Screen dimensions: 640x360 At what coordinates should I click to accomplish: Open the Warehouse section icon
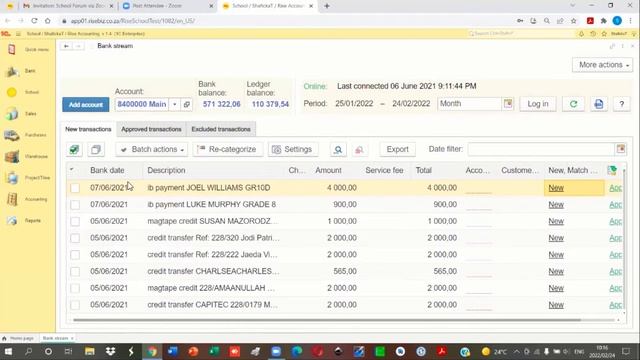click(12, 156)
